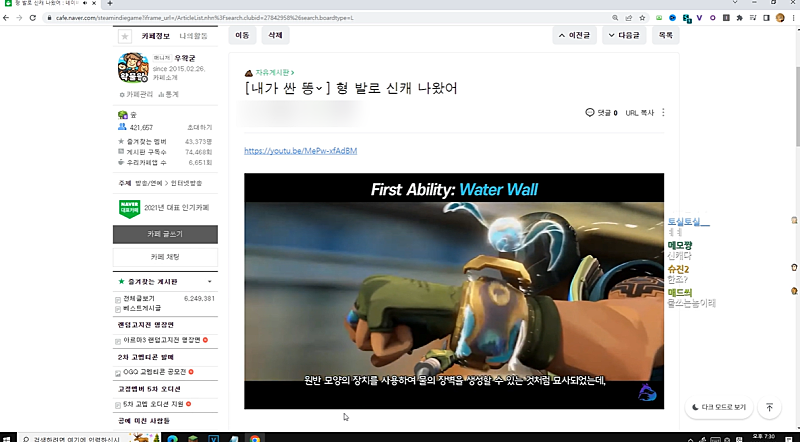This screenshot has width=800, height=442.
Task: Open 카페 채팅 button
Action: coord(165,257)
